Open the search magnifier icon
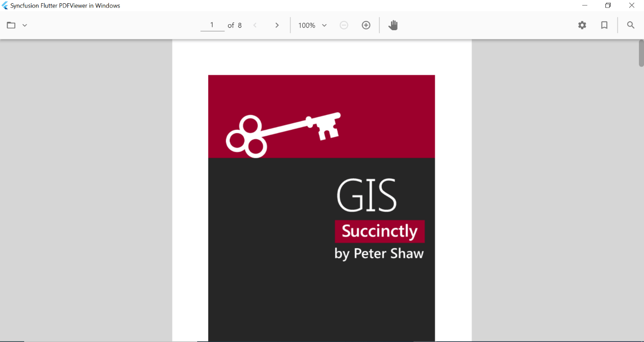The width and height of the screenshot is (644, 342). click(631, 25)
